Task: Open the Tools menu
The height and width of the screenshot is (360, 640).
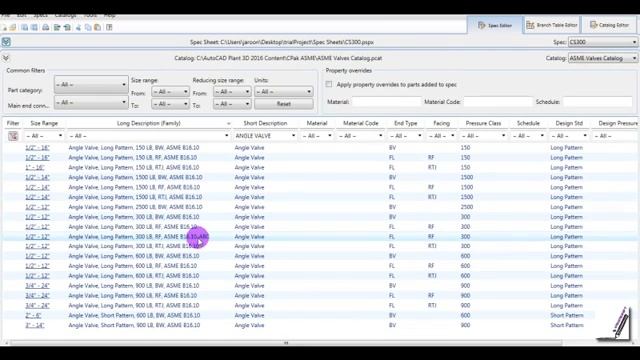Action: 90,16
